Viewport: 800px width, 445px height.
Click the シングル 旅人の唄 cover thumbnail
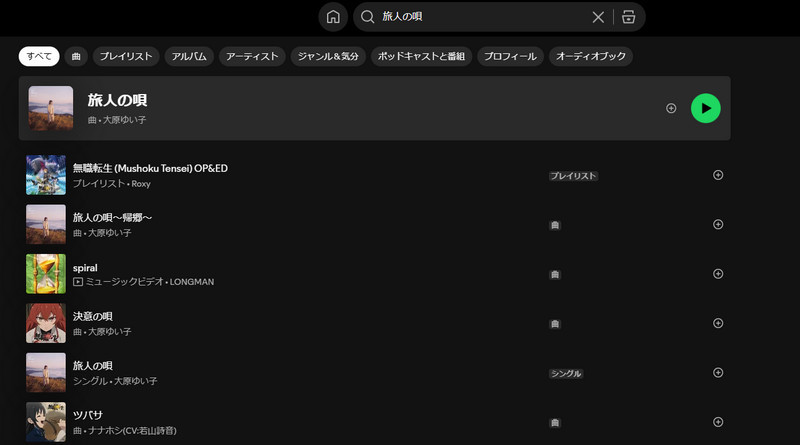coord(46,373)
